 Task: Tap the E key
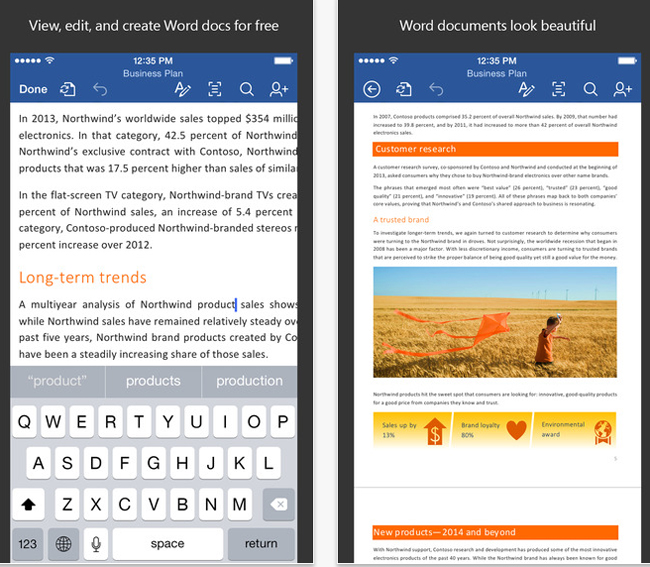pyautogui.click(x=82, y=422)
